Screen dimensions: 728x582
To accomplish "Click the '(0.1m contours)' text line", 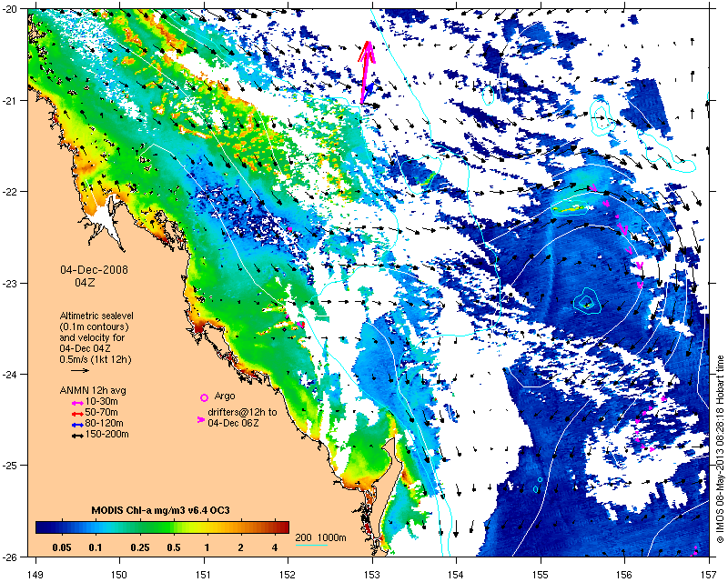I will [95, 327].
